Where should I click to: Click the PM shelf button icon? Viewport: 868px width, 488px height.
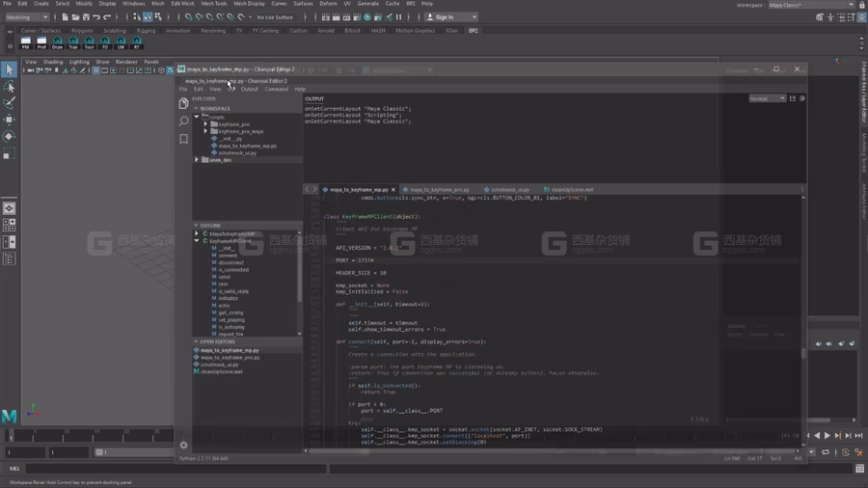(x=25, y=42)
